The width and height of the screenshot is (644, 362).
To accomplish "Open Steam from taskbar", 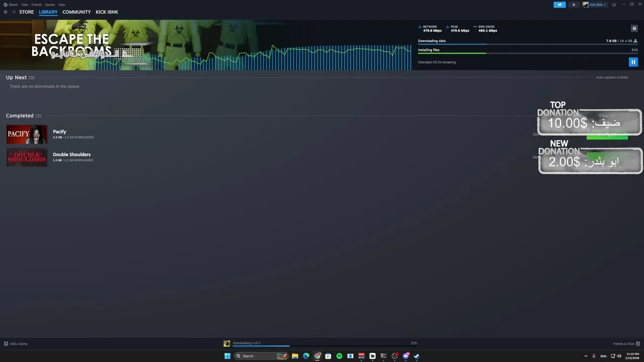I will (417, 356).
